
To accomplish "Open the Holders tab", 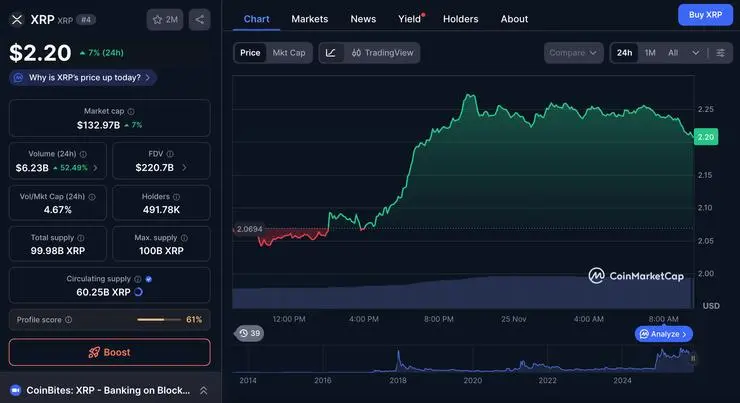I will [461, 19].
